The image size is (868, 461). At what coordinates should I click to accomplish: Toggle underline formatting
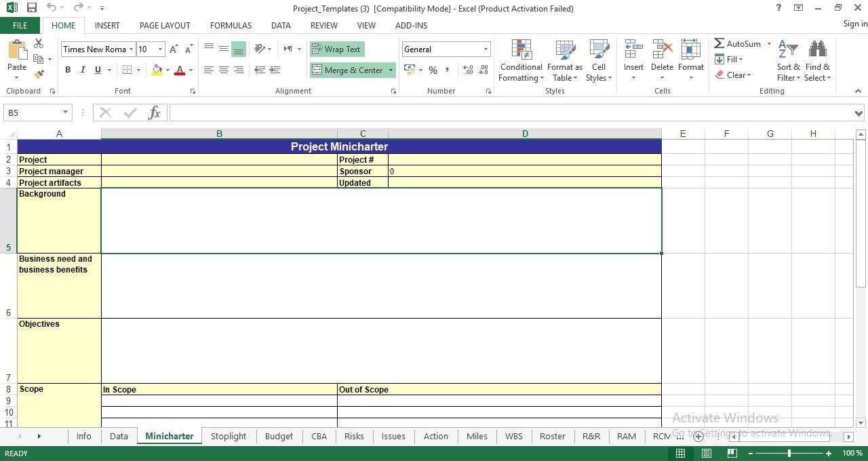point(96,70)
